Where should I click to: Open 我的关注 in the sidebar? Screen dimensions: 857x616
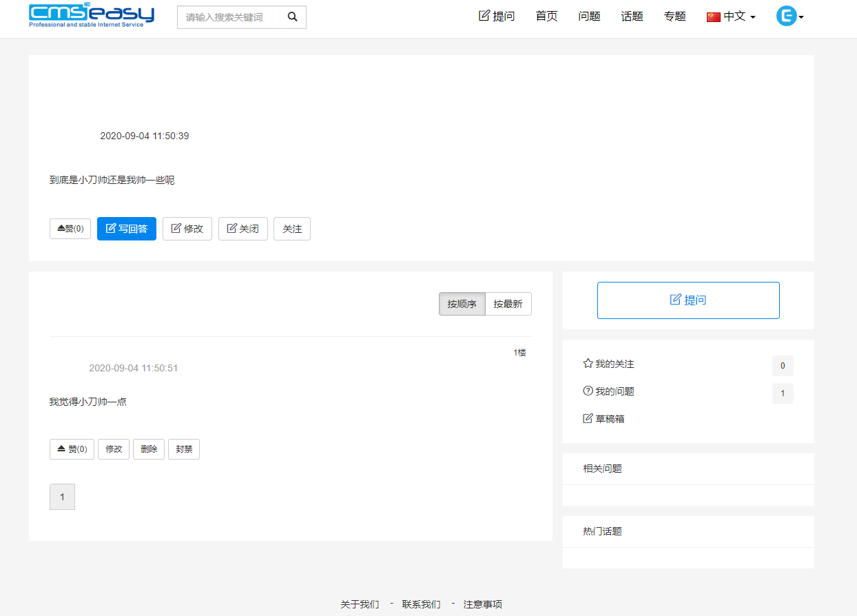(608, 364)
